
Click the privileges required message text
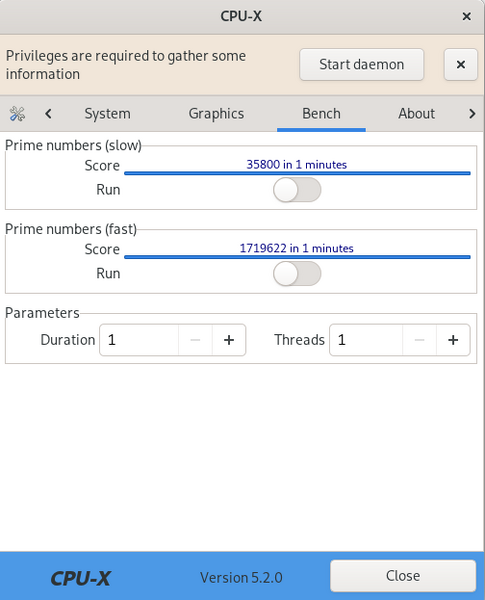pos(126,65)
